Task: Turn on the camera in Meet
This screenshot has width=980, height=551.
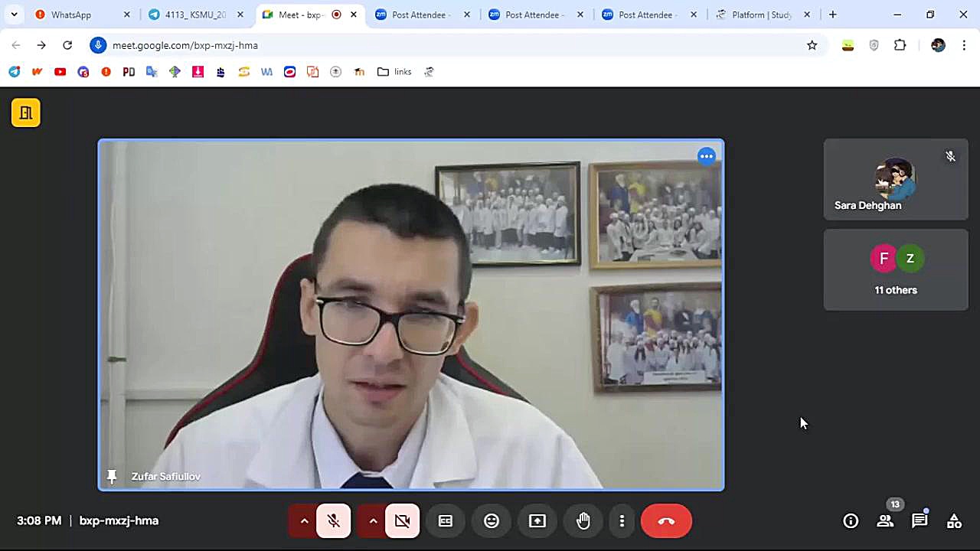Action: [x=403, y=521]
